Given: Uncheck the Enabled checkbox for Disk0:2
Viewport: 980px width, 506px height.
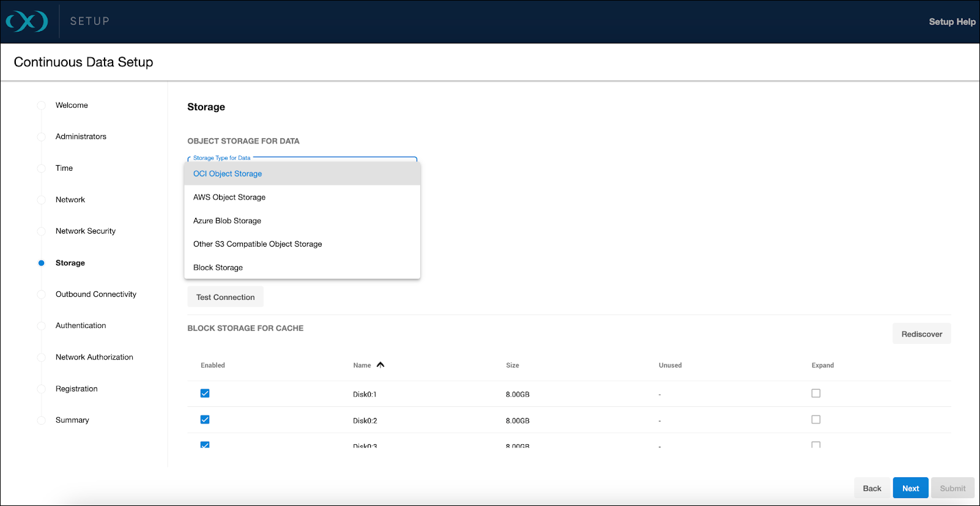Looking at the screenshot, I should (x=205, y=420).
